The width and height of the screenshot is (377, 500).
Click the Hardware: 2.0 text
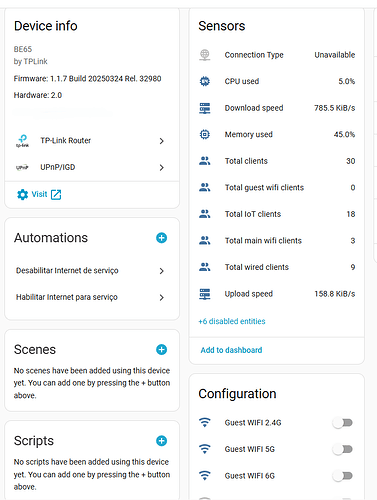click(x=38, y=95)
